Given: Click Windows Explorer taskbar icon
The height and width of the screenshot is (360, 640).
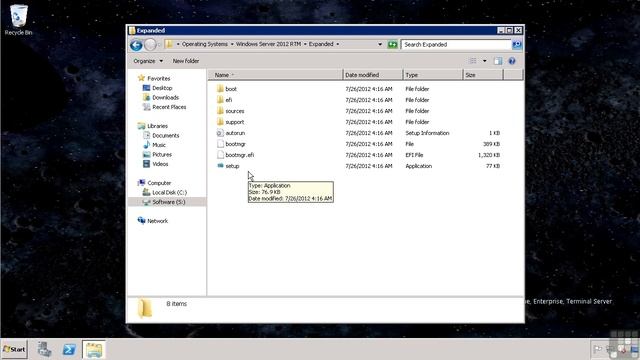Looking at the screenshot, I should (x=94, y=349).
